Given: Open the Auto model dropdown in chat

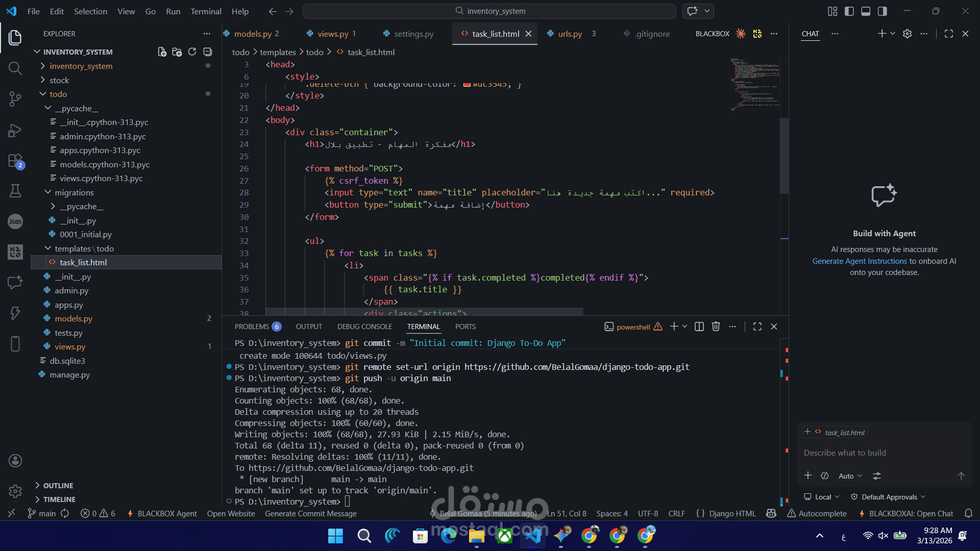Looking at the screenshot, I should coord(850,476).
